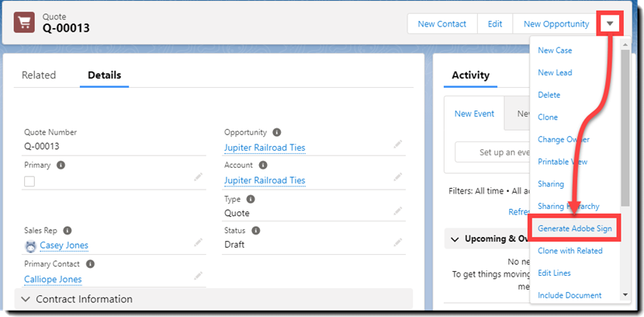This screenshot has width=644, height=317.
Task: Choose Edit Lines from the menu
Action: click(554, 273)
